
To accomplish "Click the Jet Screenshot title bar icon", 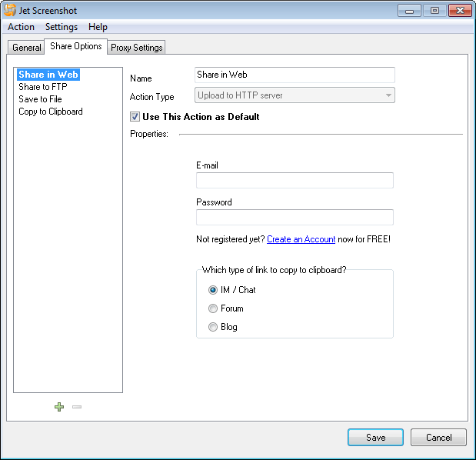I will (11, 11).
